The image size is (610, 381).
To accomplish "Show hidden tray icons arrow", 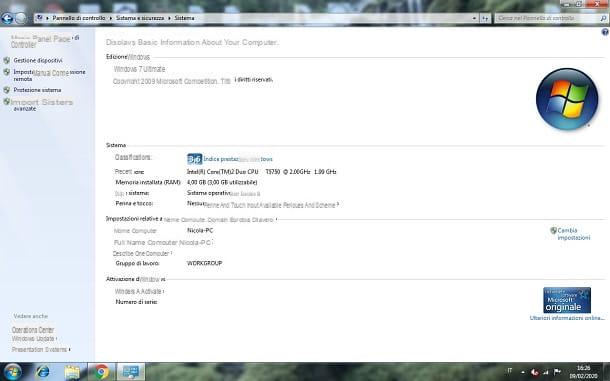I will [523, 372].
